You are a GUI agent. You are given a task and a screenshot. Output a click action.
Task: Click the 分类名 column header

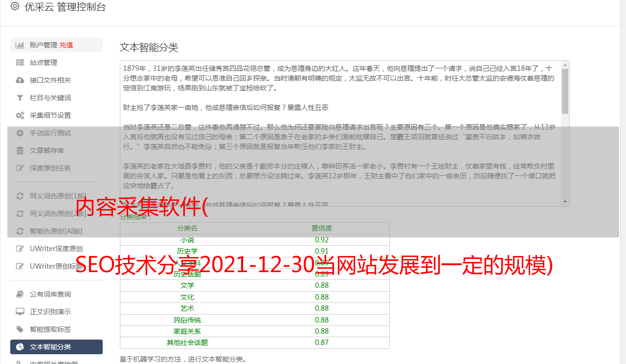[x=187, y=228]
